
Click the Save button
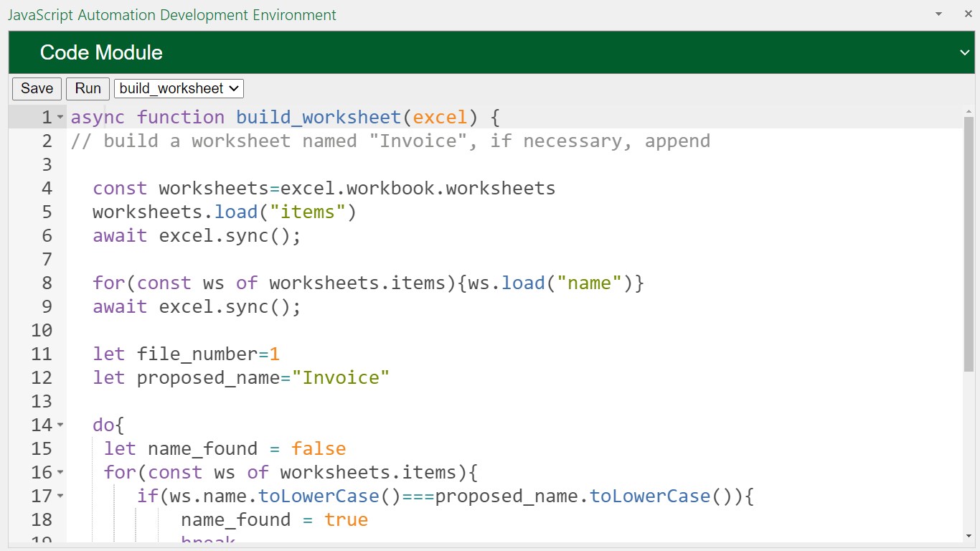[x=37, y=88]
